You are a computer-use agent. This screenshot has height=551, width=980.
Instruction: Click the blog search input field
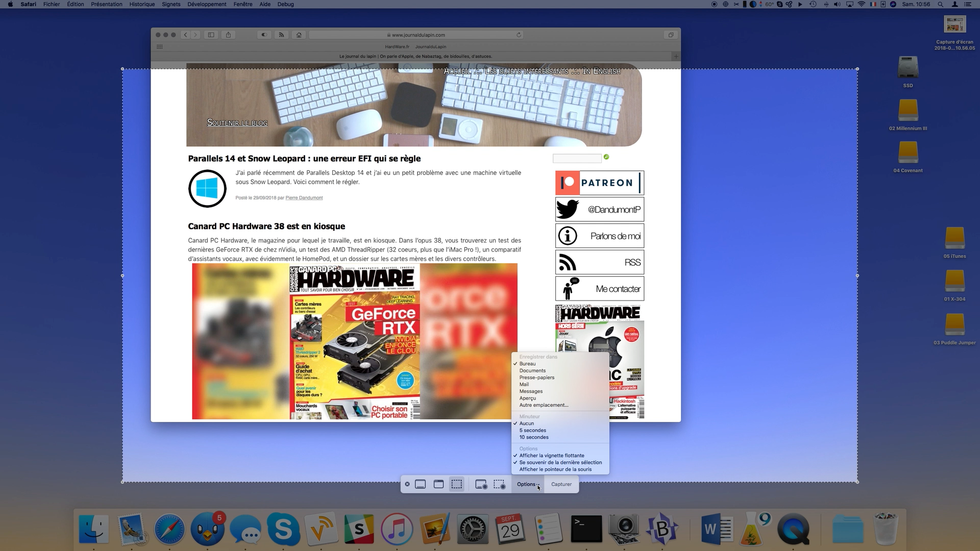click(x=577, y=159)
